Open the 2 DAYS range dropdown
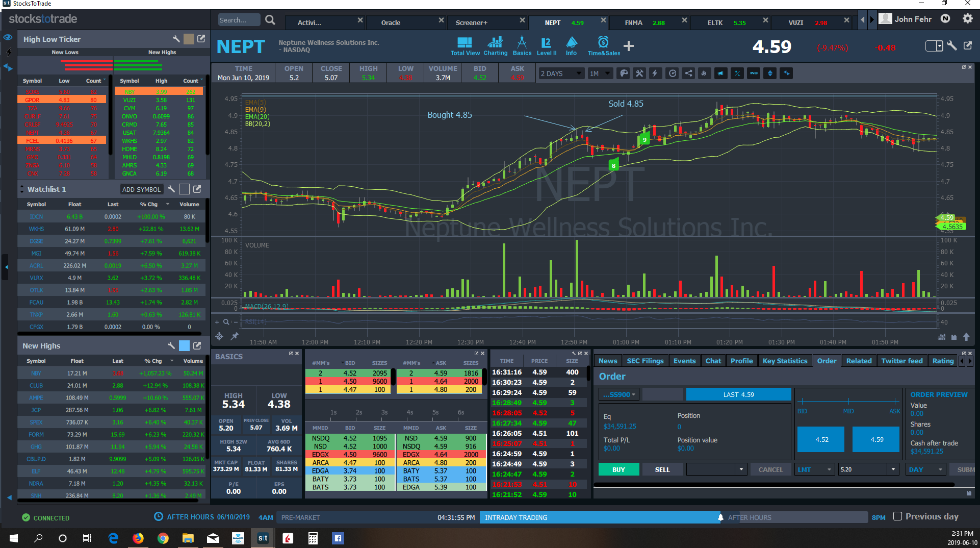The height and width of the screenshot is (548, 980). pos(561,73)
